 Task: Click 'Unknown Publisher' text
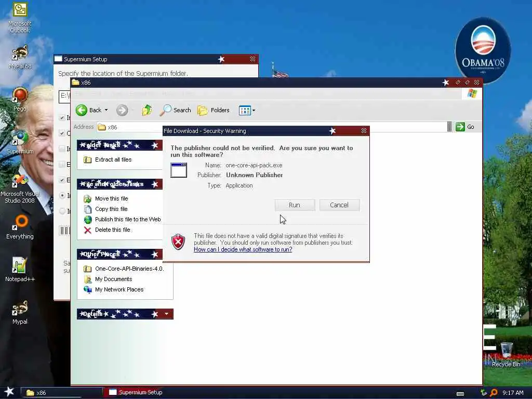pyautogui.click(x=255, y=175)
